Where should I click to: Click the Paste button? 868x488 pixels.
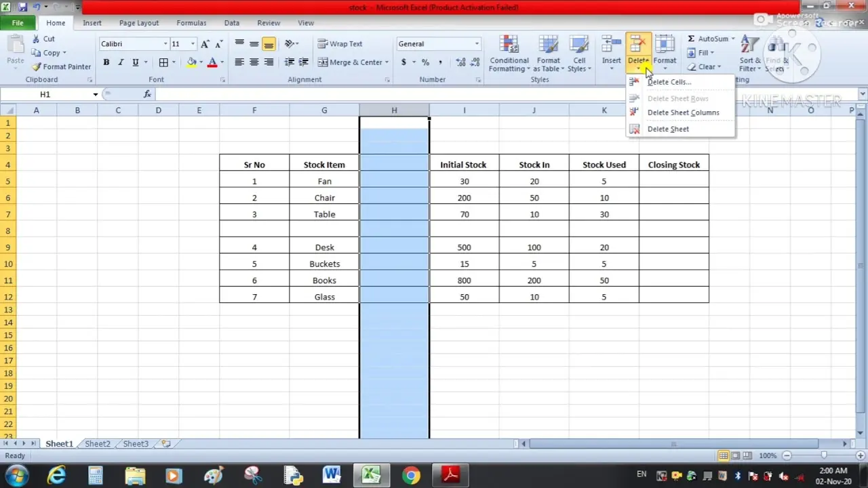click(x=15, y=51)
